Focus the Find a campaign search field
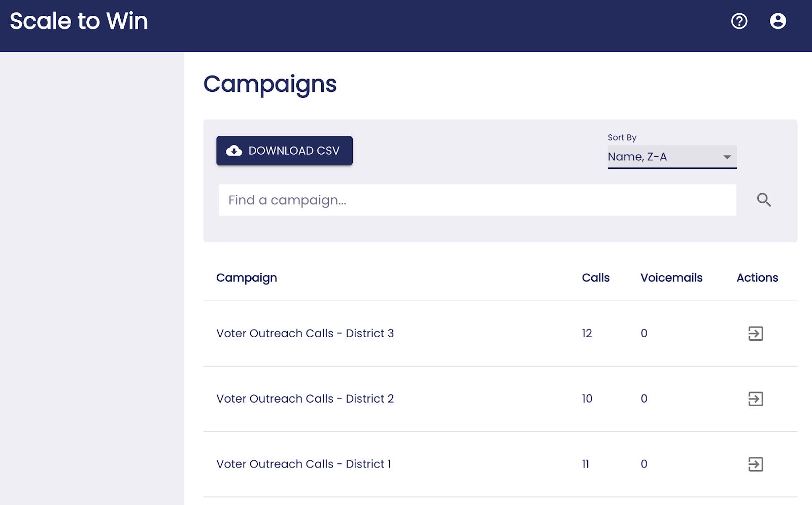 click(x=477, y=200)
